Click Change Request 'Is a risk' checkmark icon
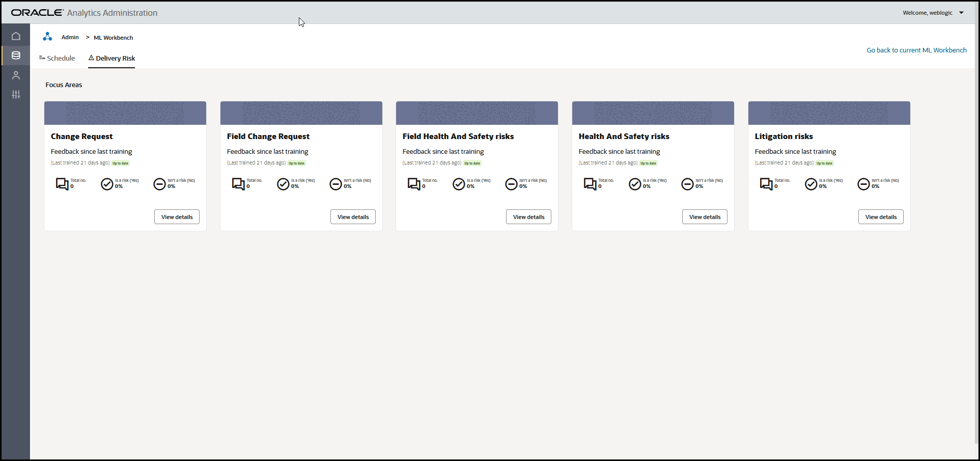Screen dimensions: 980x461 [107, 184]
